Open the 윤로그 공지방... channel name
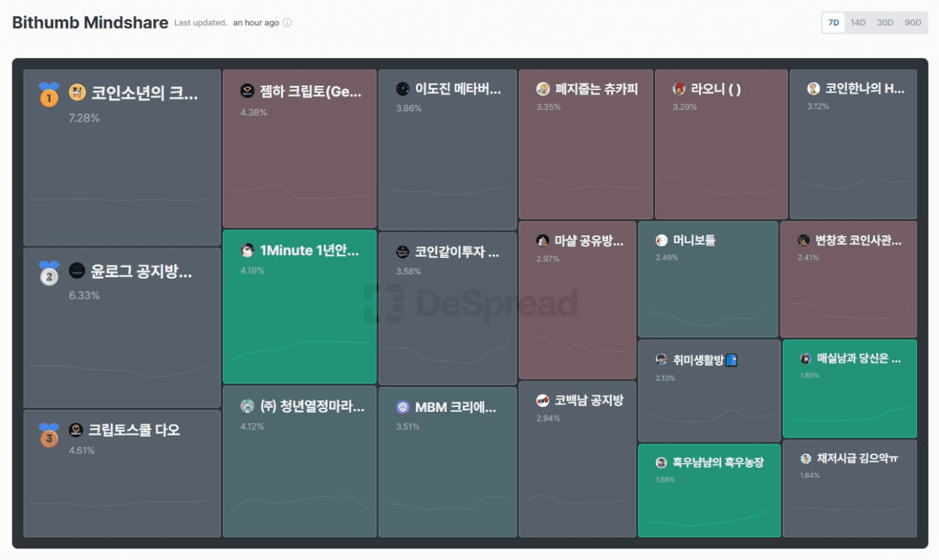Viewport: 939px width, 560px height. coord(142,272)
